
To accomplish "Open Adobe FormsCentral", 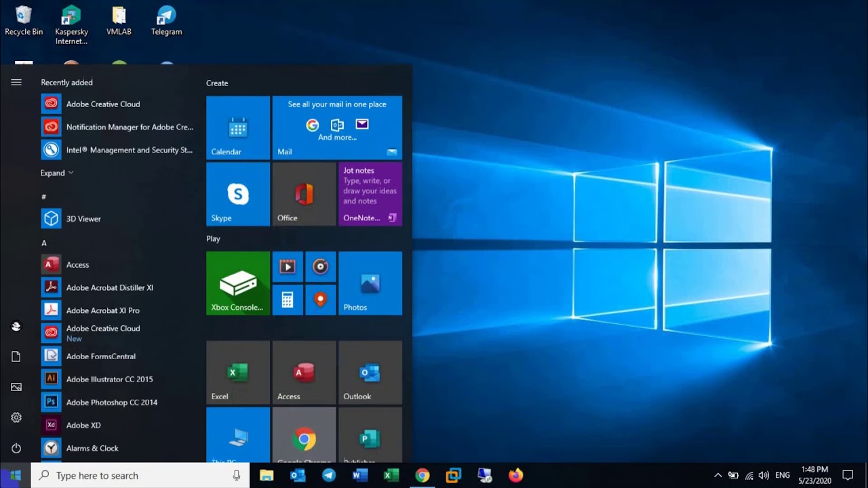I will (x=117, y=356).
